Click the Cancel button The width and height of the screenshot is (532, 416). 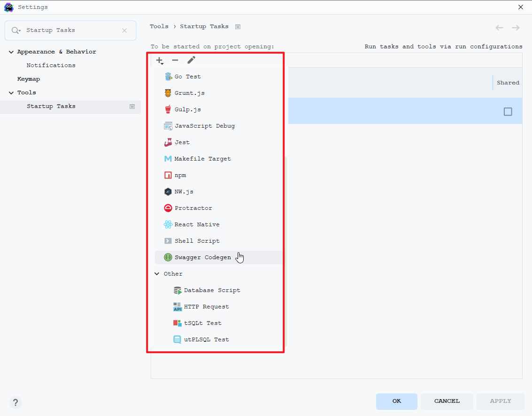pos(447,401)
